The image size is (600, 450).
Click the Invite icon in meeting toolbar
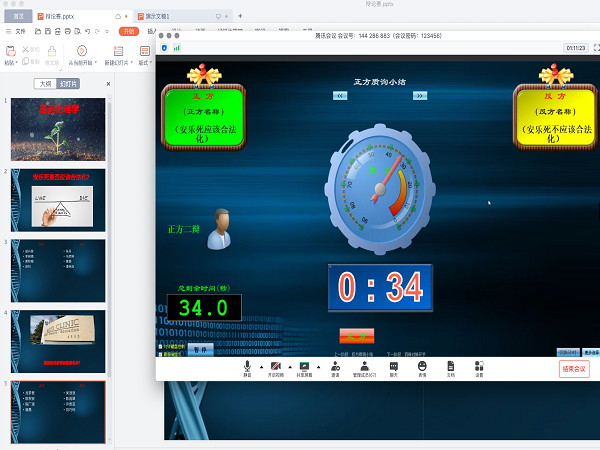pyautogui.click(x=335, y=368)
